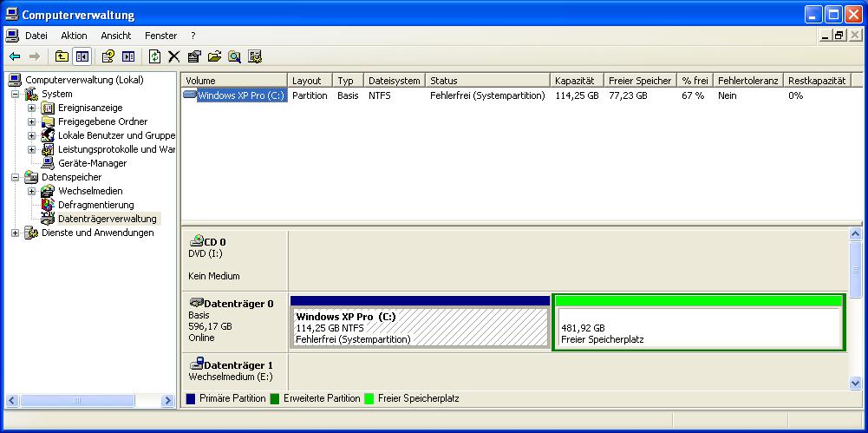Select the Datenträger 0 disk label
The height and width of the screenshot is (433, 868).
[x=234, y=321]
